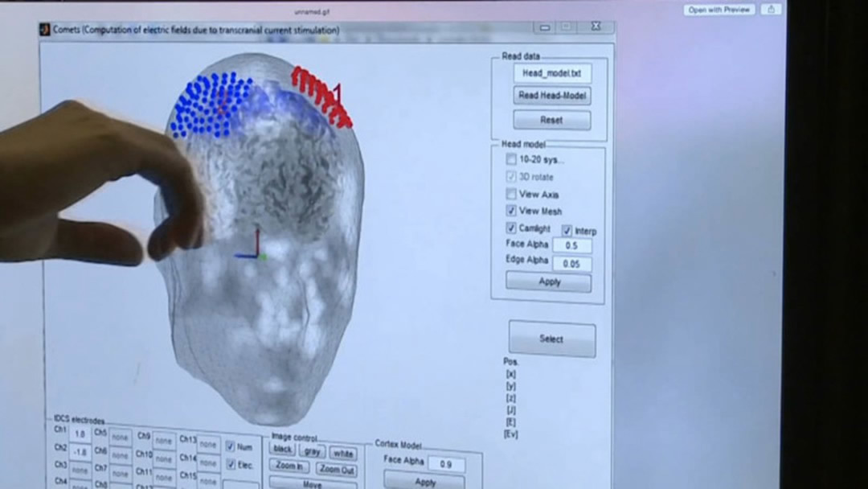This screenshot has width=868, height=489.
Task: Disable the Camlight checkbox
Action: pos(511,228)
